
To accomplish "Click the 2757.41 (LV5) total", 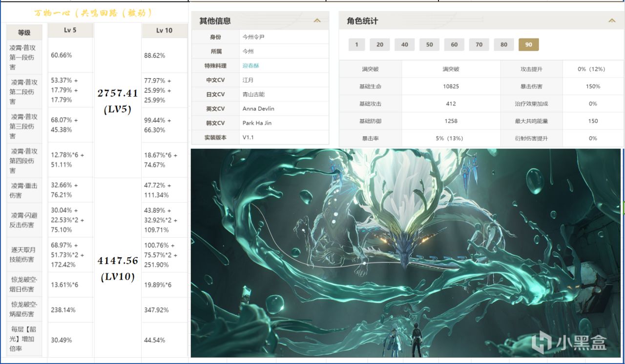I will [x=118, y=101].
